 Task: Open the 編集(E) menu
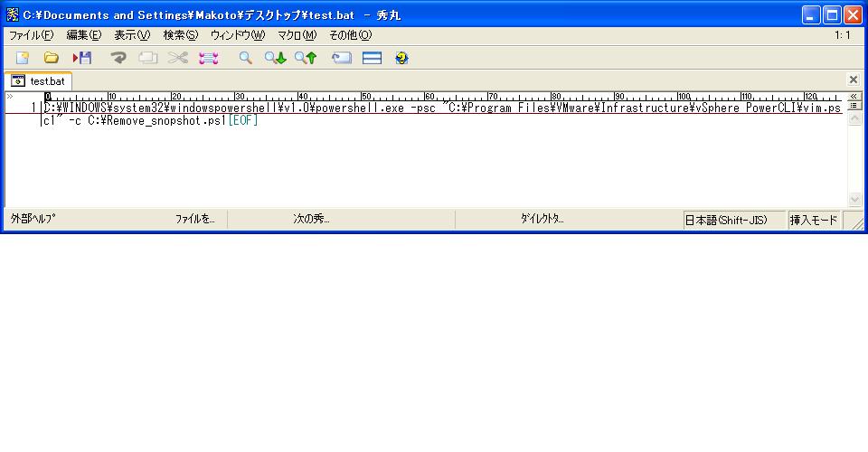[x=83, y=35]
